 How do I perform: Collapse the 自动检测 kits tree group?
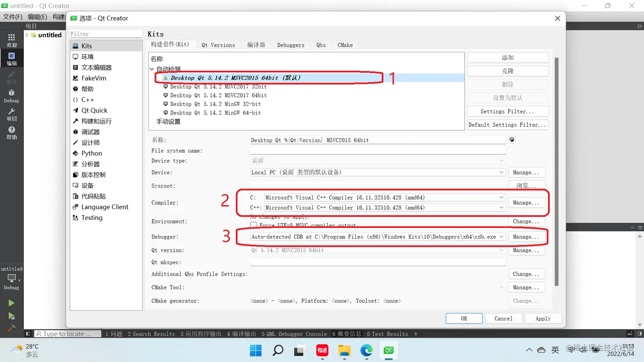(152, 69)
